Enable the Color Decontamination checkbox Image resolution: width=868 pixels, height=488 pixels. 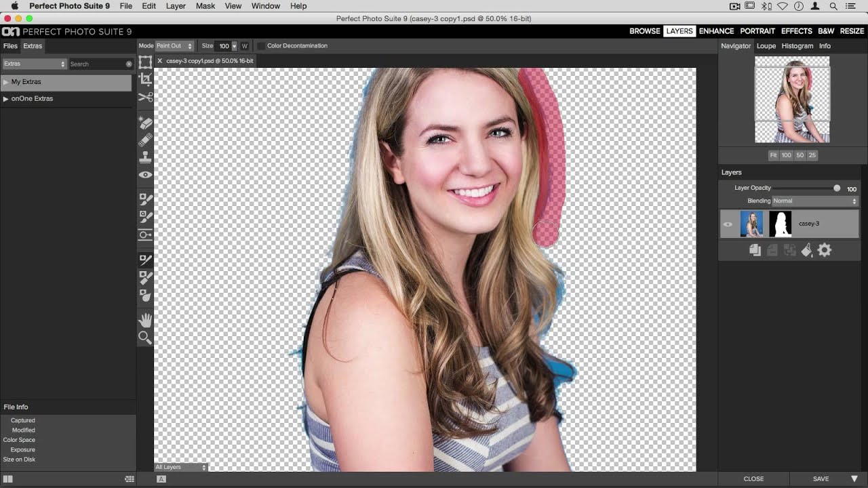[261, 46]
